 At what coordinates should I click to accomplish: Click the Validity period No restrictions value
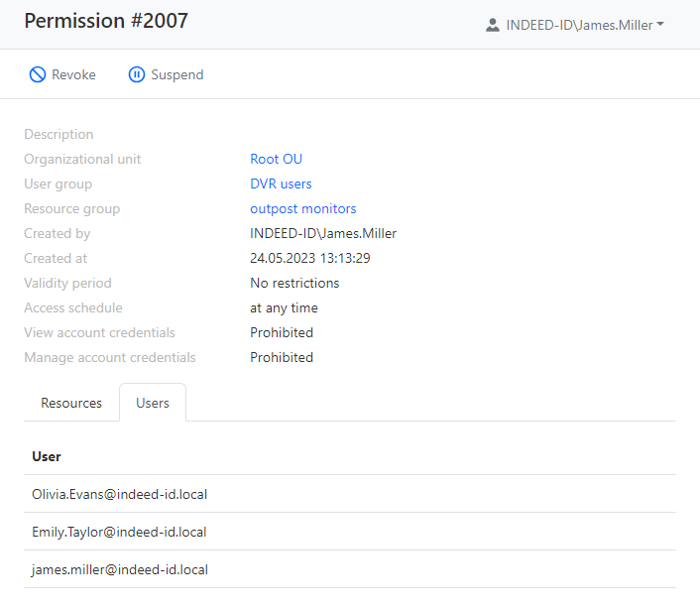(294, 283)
